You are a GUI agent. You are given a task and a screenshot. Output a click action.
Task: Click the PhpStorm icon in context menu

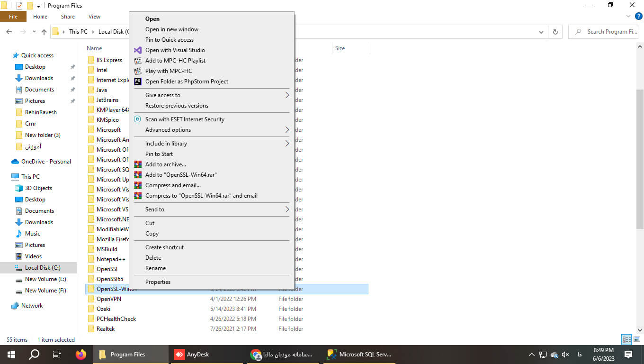[x=137, y=82]
